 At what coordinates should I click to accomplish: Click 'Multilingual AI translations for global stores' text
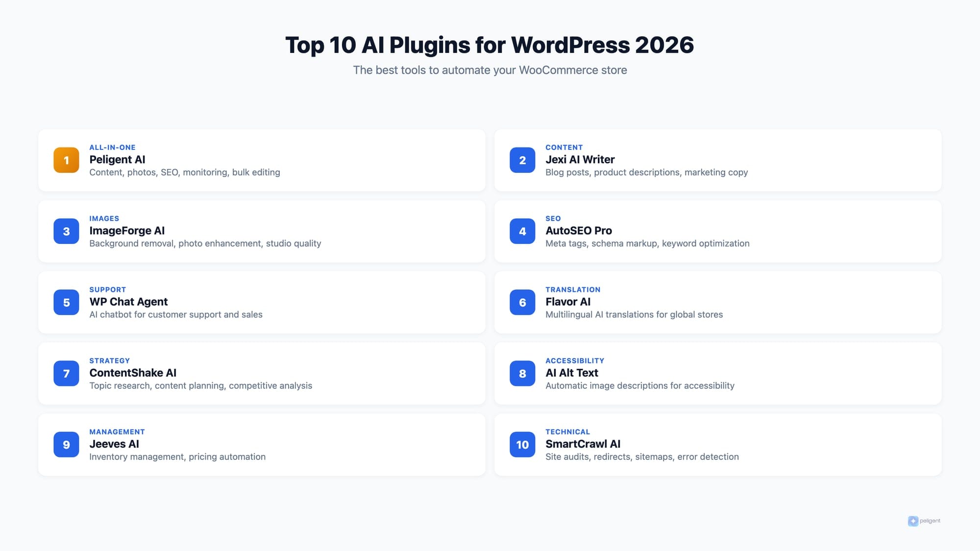coord(634,314)
